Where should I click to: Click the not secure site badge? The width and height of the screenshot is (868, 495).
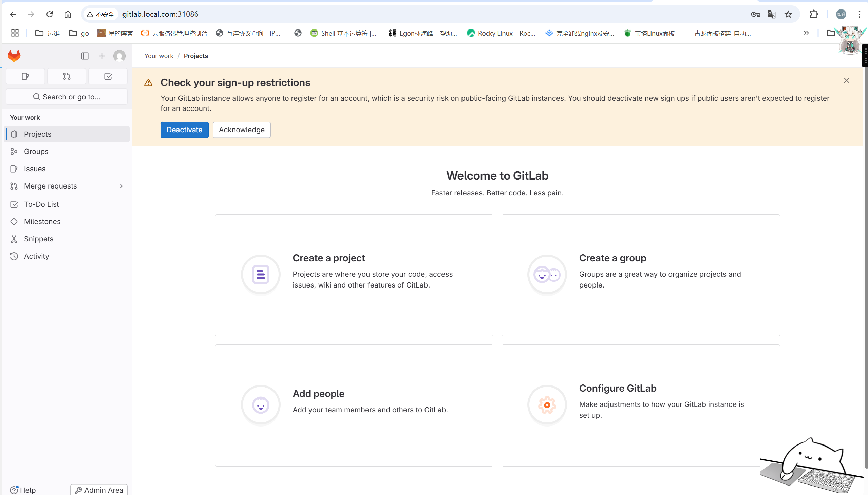(x=100, y=14)
